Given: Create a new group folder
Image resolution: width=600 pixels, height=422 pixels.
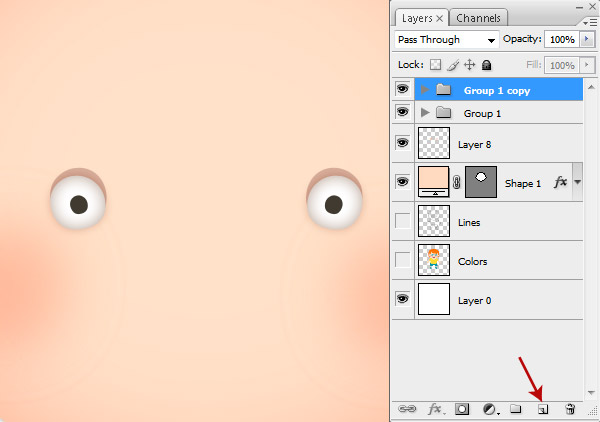Looking at the screenshot, I should [x=515, y=409].
